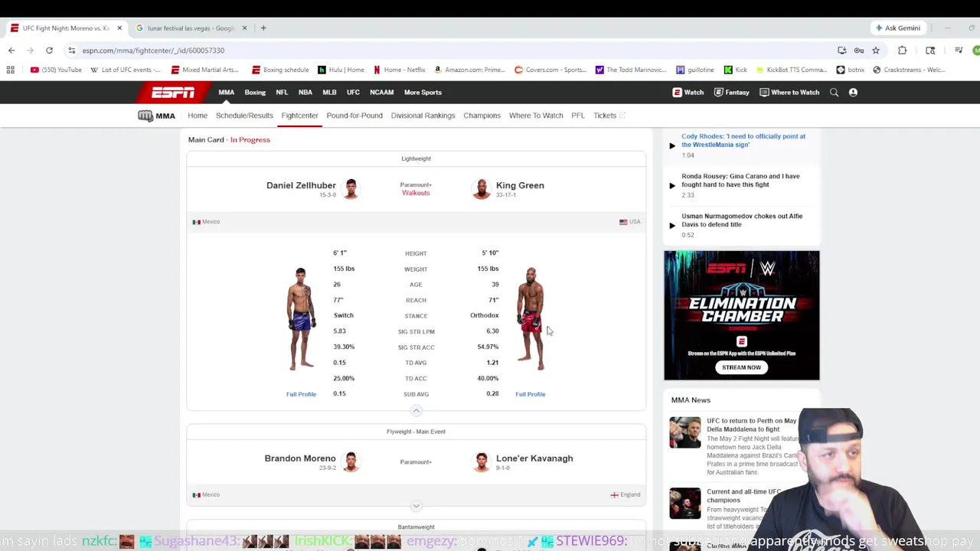The image size is (980, 551).
Task: Open the NFL section in ESPN nav
Action: (282, 93)
